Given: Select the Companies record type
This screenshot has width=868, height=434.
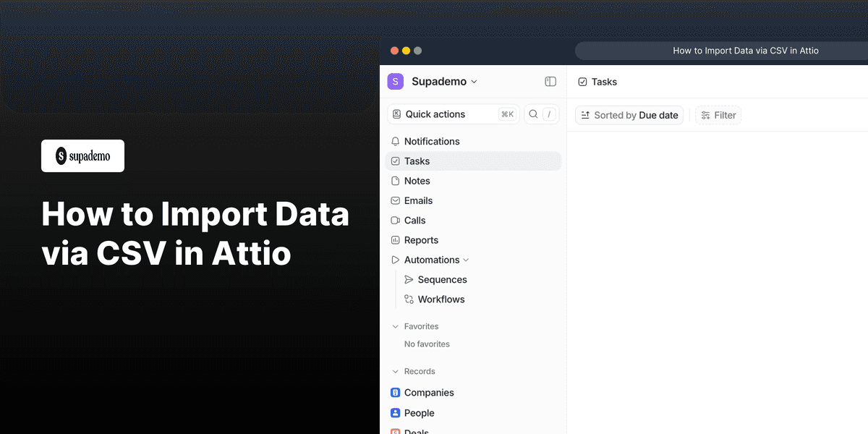Looking at the screenshot, I should pos(430,392).
